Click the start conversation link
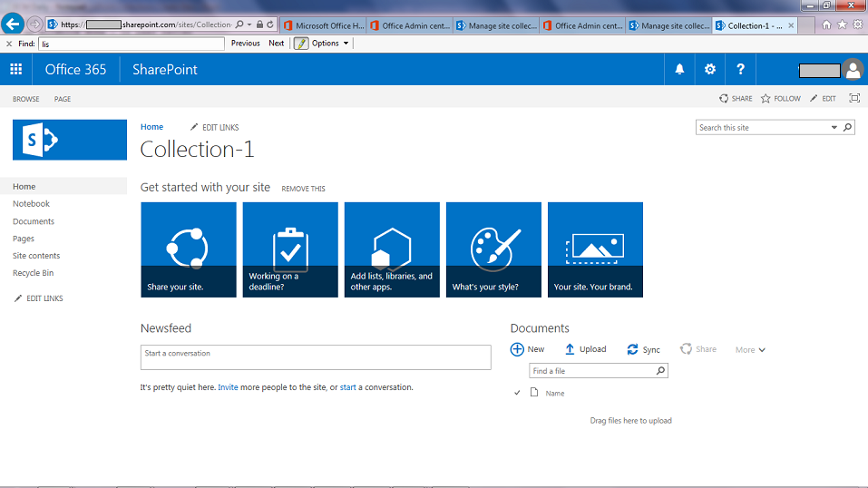Image resolution: width=868 pixels, height=488 pixels. 347,387
